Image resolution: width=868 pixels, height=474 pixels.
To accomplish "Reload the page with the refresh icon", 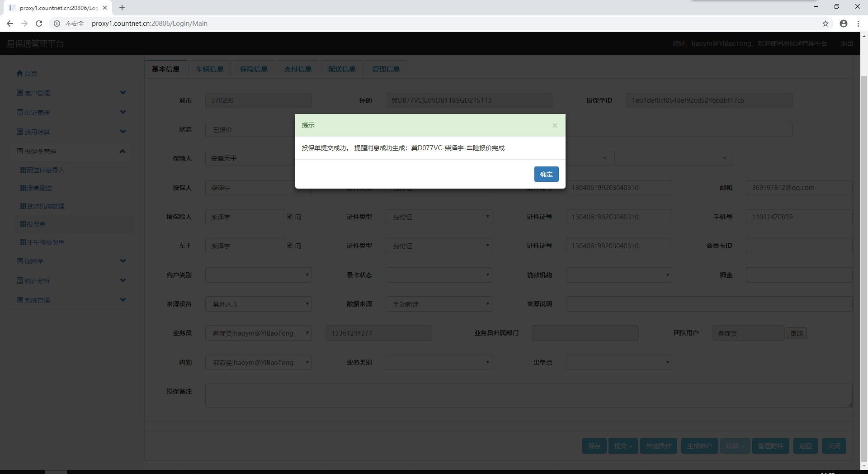I will (x=39, y=24).
